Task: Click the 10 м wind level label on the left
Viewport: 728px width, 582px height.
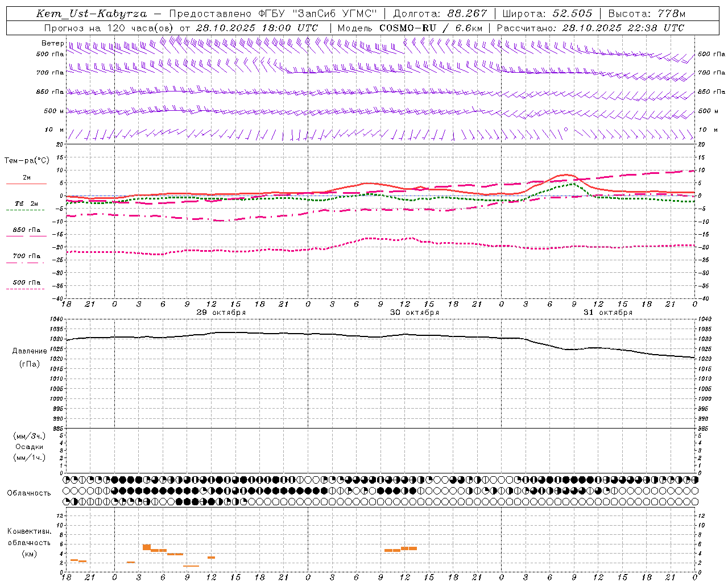Action: [x=55, y=130]
